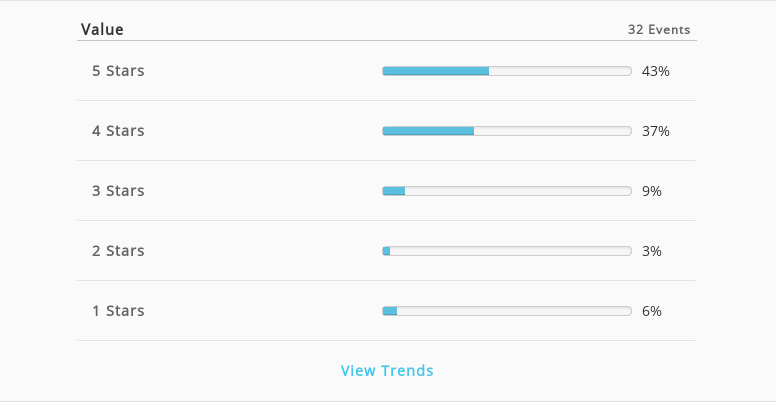This screenshot has height=402, width=776.
Task: Click the blue filled portion of 4 Stars bar
Action: 428,131
